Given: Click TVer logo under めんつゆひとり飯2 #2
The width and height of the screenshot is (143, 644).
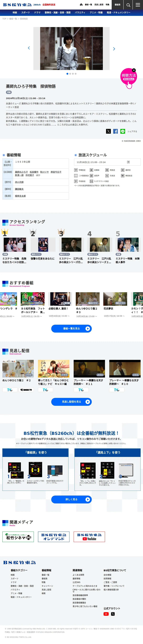Looking at the screenshot, I should tap(10, 390).
